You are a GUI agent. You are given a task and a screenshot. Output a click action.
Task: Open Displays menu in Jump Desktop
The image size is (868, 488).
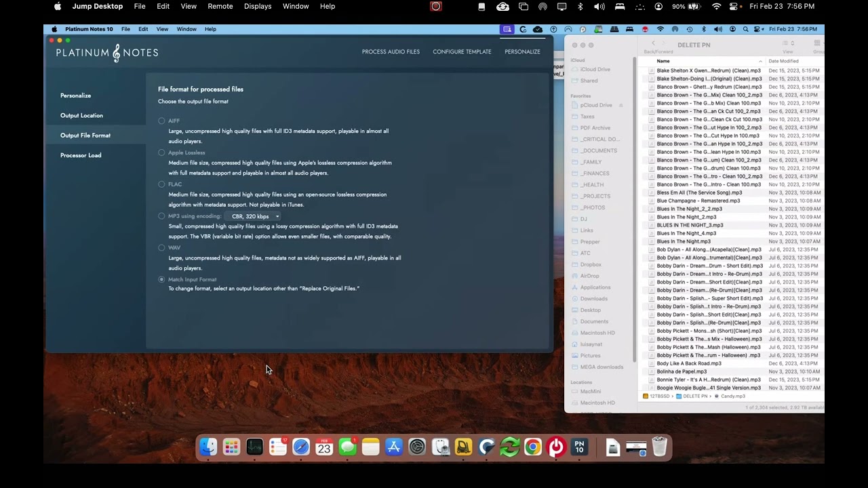(x=258, y=6)
